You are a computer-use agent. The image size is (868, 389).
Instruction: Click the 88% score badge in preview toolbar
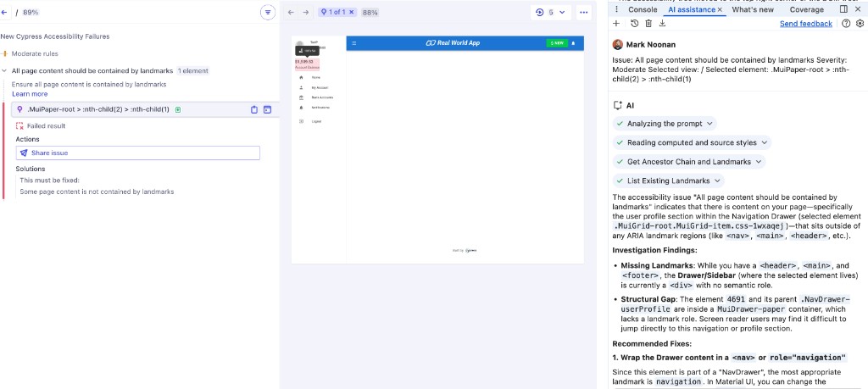click(370, 12)
